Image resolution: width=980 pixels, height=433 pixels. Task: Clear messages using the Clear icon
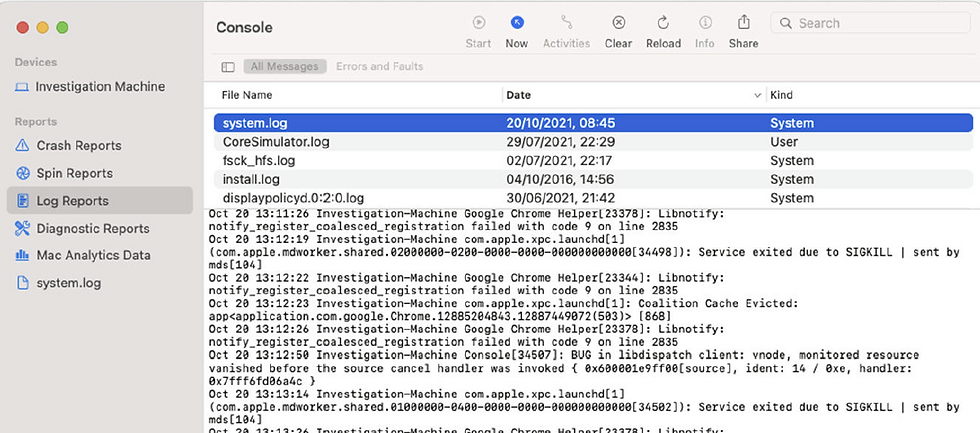pyautogui.click(x=619, y=23)
